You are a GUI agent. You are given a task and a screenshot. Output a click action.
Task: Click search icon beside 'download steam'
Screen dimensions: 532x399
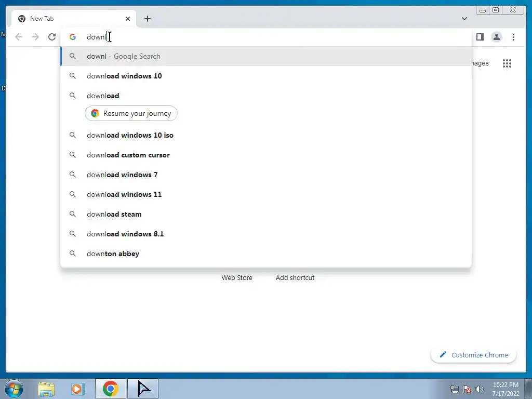73,214
